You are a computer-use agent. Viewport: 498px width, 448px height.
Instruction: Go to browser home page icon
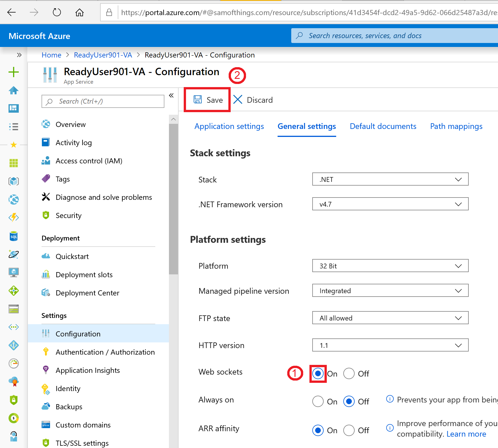coord(80,12)
